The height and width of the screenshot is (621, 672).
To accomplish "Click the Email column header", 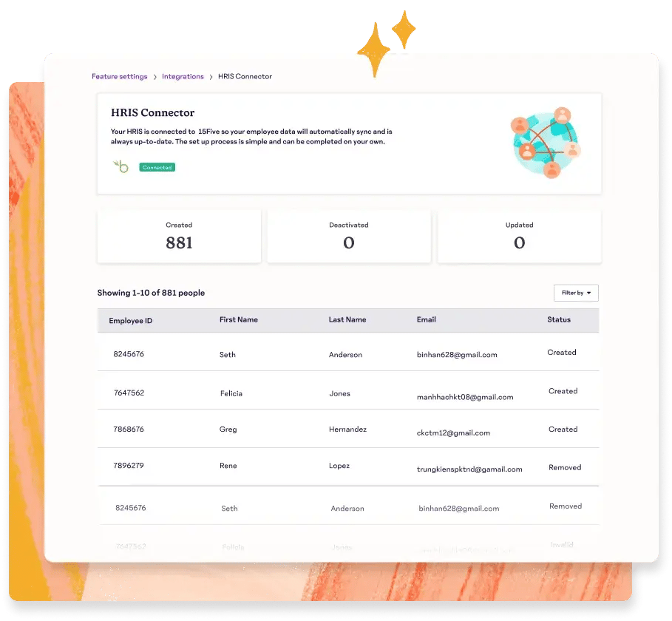I will pos(427,319).
